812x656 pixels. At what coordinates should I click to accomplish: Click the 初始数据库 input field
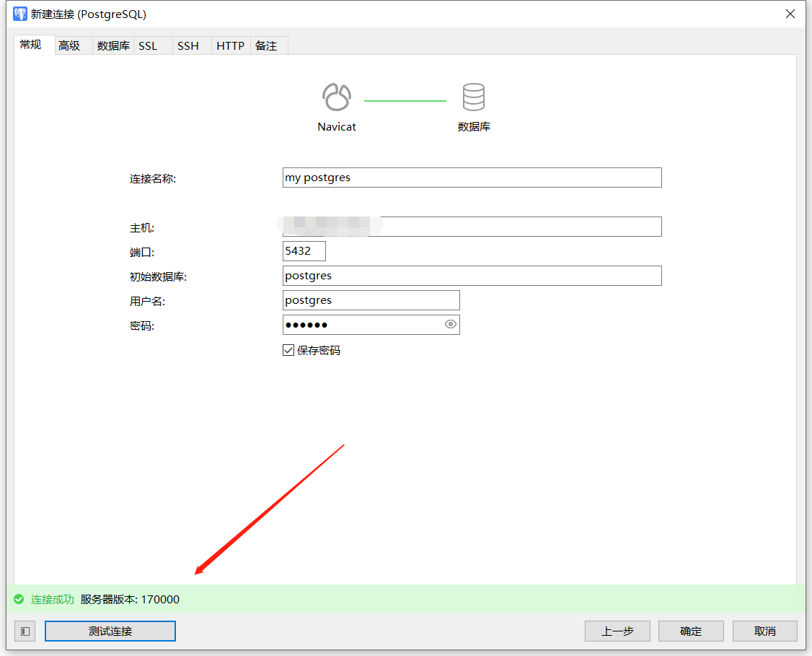pos(472,276)
